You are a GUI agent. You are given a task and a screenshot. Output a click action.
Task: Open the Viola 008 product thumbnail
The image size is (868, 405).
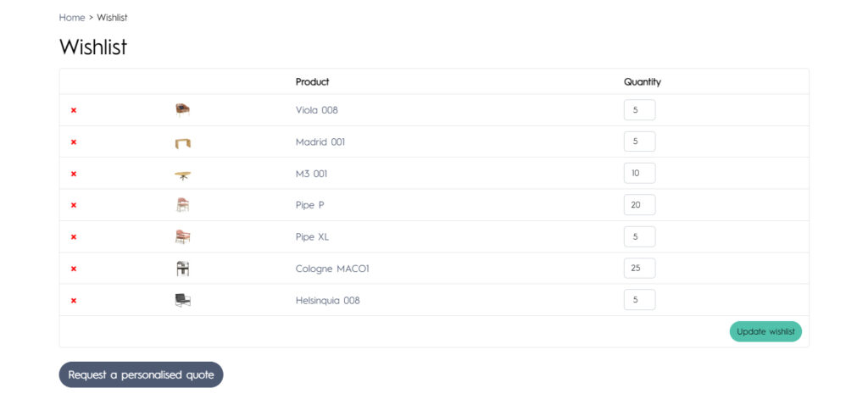point(182,109)
